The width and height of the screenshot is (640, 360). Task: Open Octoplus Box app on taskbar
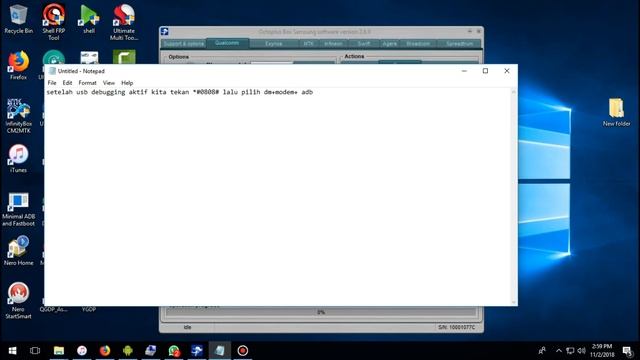(x=197, y=351)
